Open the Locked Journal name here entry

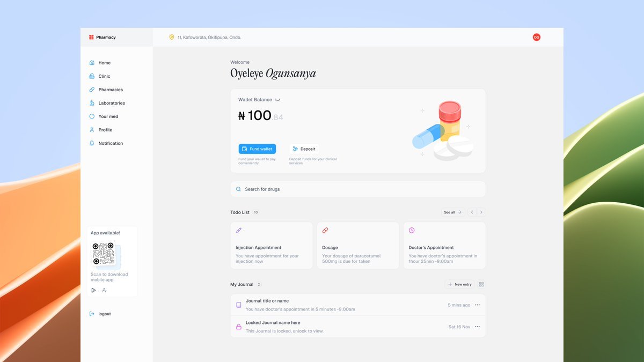[x=358, y=327]
